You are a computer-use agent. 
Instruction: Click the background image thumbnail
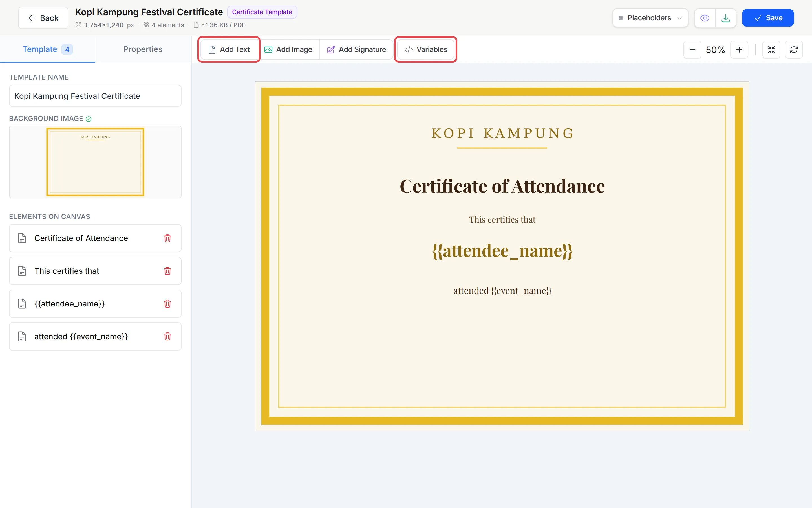(x=95, y=162)
